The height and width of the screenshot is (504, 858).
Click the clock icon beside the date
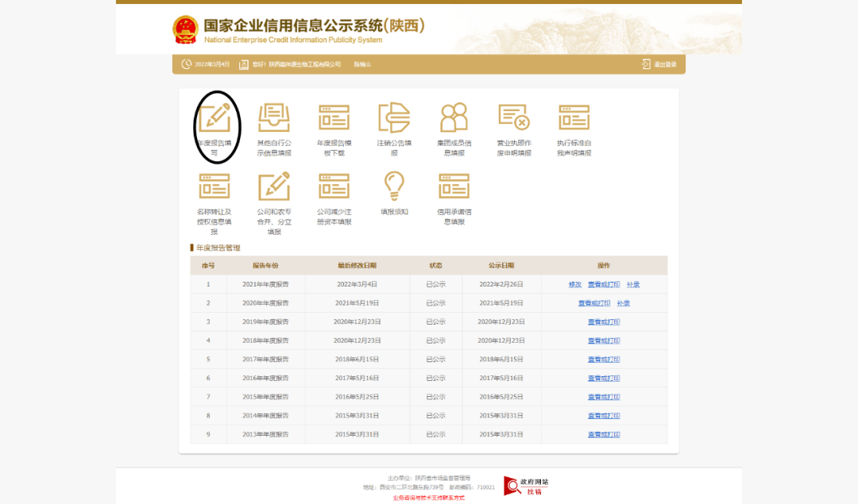(187, 64)
